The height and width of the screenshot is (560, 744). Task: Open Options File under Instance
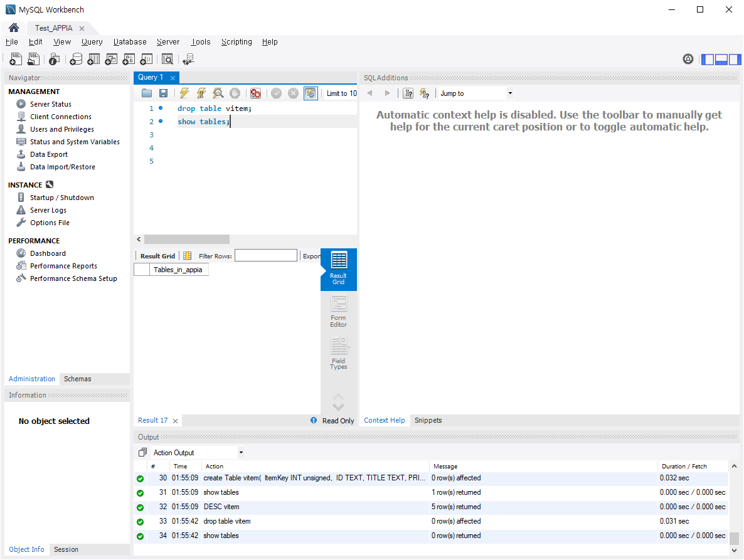[50, 223]
